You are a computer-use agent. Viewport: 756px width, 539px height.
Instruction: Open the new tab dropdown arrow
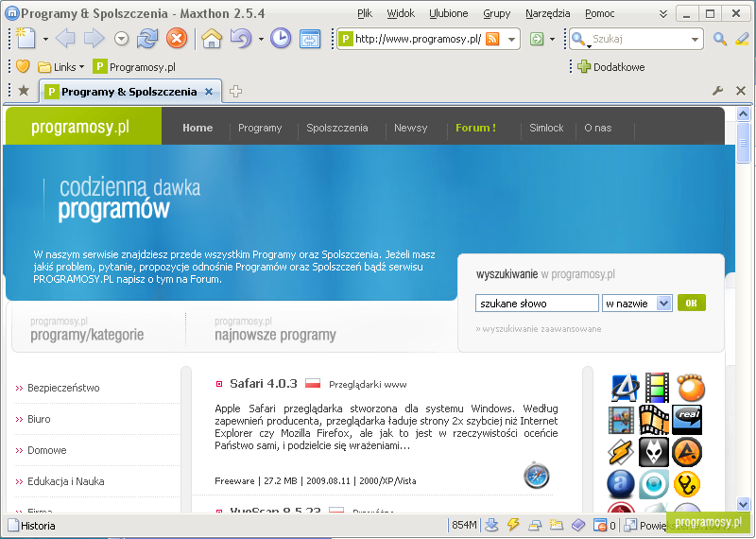[45, 39]
